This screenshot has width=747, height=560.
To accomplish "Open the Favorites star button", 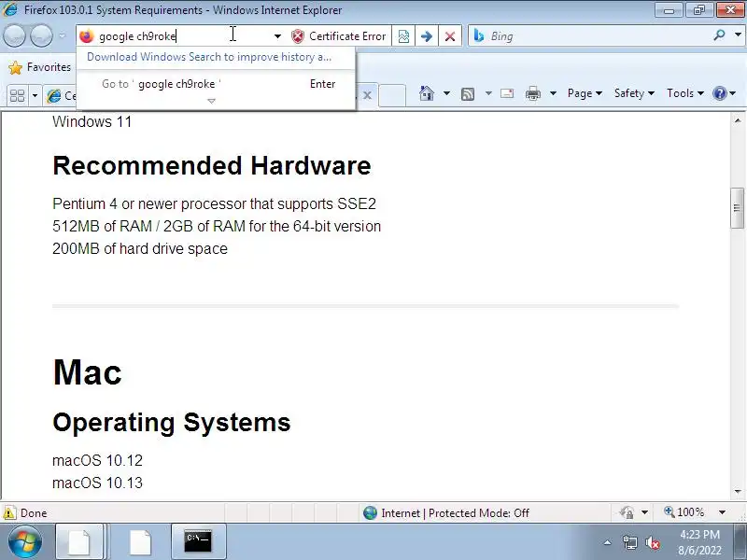I will click(x=40, y=67).
